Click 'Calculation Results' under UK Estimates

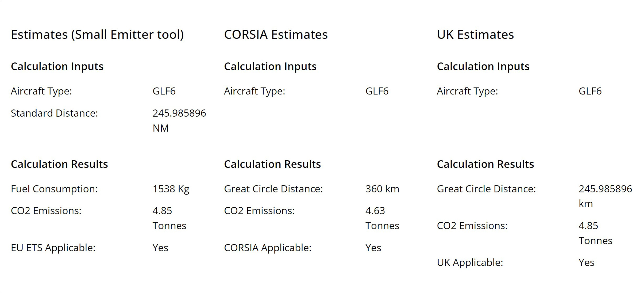tap(485, 164)
